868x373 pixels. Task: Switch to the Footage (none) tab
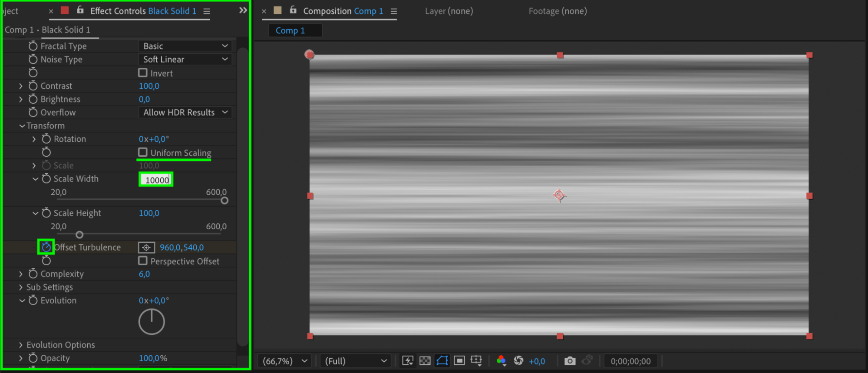[x=558, y=11]
